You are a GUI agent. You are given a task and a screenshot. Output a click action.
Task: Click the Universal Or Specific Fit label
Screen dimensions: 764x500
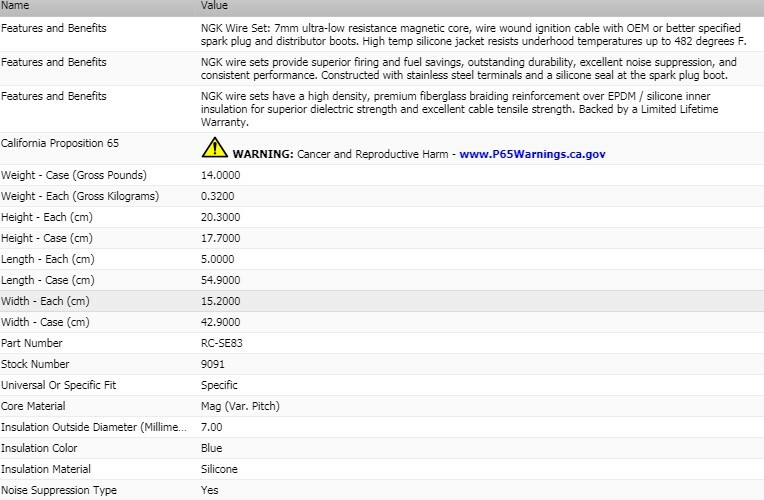pyautogui.click(x=58, y=385)
